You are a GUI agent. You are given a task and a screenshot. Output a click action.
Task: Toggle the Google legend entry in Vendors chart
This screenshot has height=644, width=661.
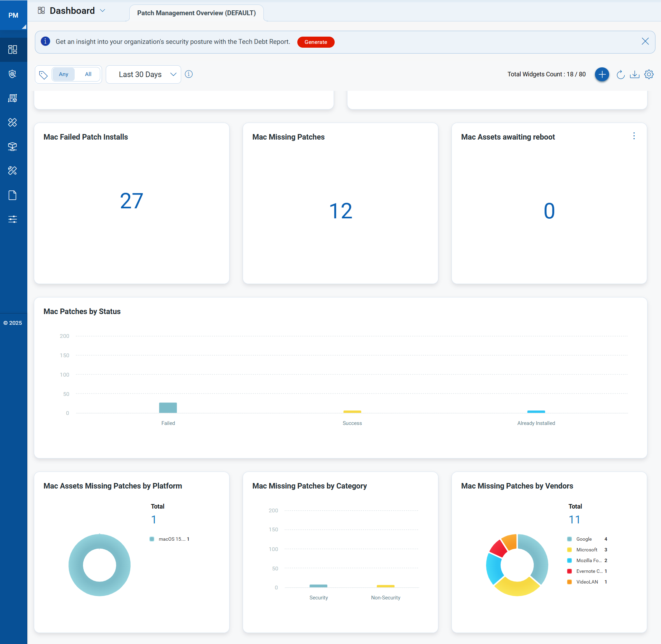tap(584, 539)
